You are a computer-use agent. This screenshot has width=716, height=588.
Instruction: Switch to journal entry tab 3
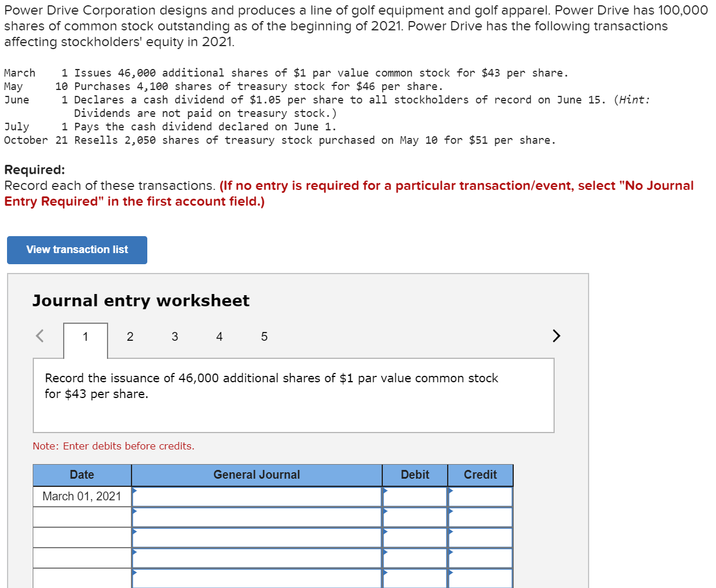[x=175, y=337]
